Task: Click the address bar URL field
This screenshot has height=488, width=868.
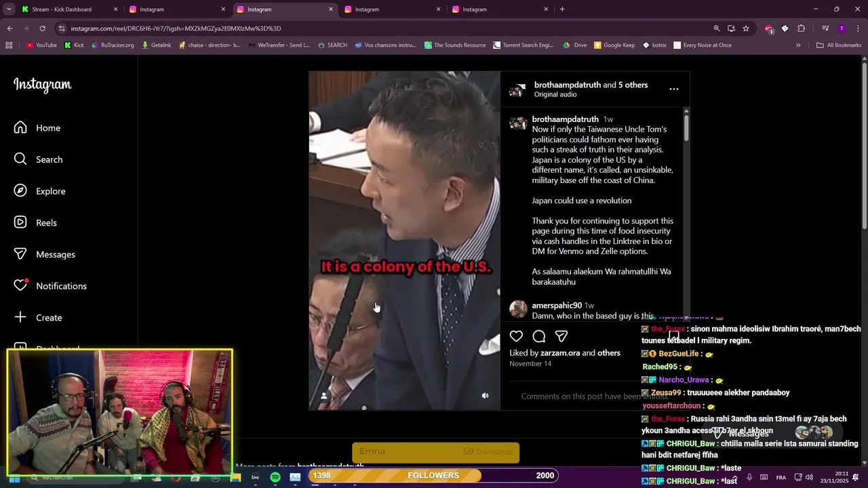Action: [x=380, y=28]
